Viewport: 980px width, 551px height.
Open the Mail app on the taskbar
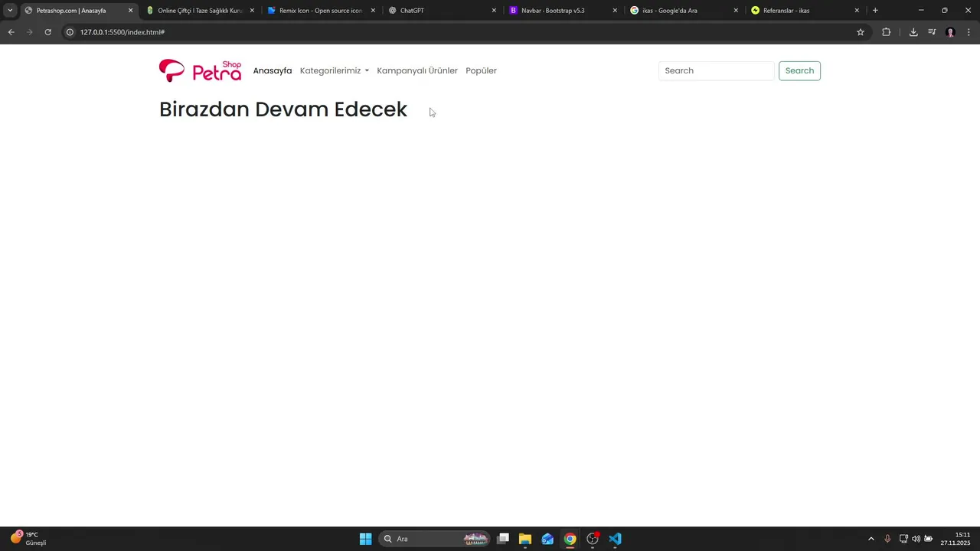coord(547,539)
